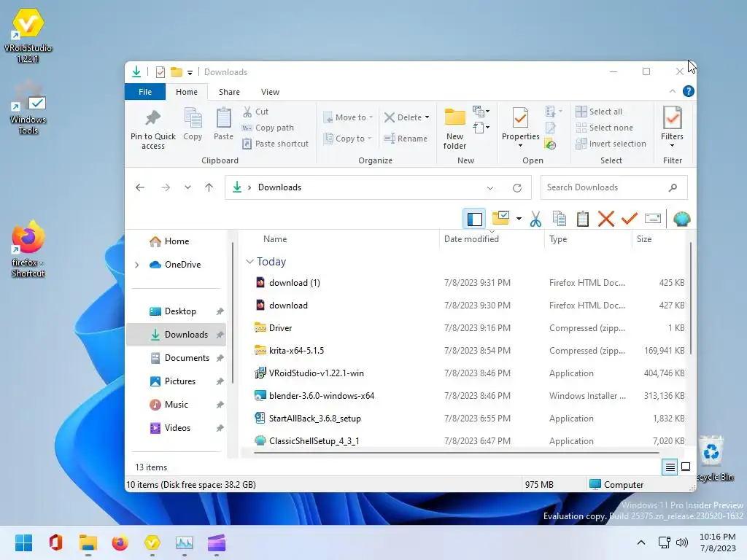Go up one folder level
Screen dimensions: 747x560
[209, 187]
